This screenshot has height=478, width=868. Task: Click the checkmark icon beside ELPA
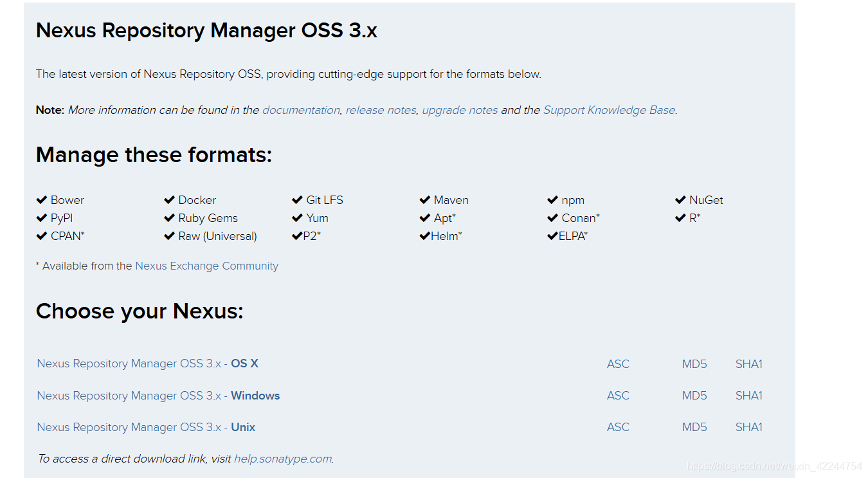[x=553, y=236]
